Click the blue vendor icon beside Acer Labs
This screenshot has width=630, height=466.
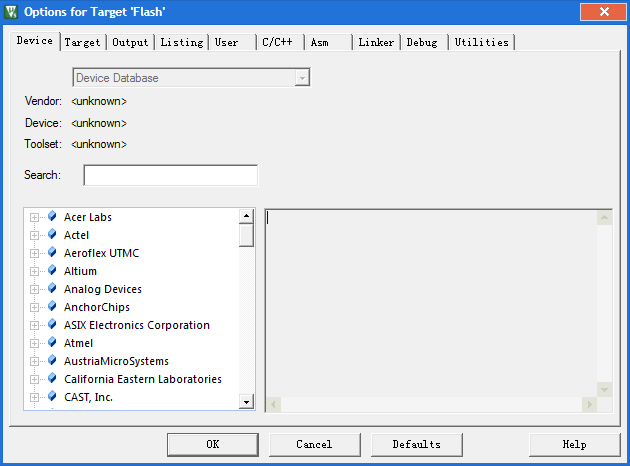[x=52, y=217]
